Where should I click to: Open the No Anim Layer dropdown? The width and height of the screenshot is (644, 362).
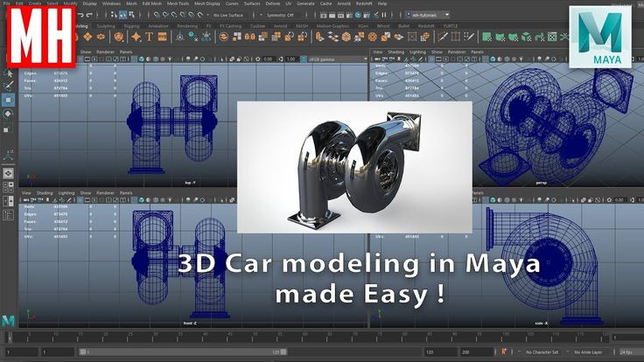(588, 352)
